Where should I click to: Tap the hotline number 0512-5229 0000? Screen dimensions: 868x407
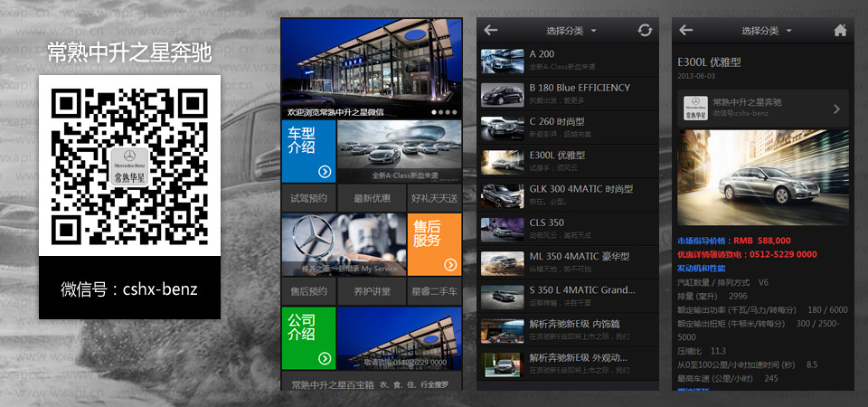pos(783,254)
